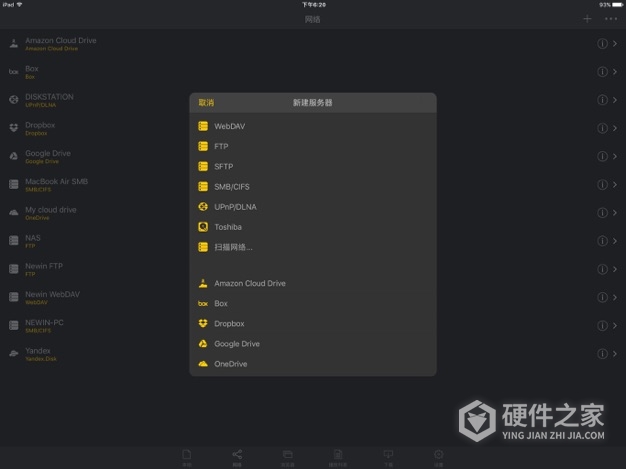Click the Box logo in the dialog
This screenshot has width=626, height=469.
[203, 303]
